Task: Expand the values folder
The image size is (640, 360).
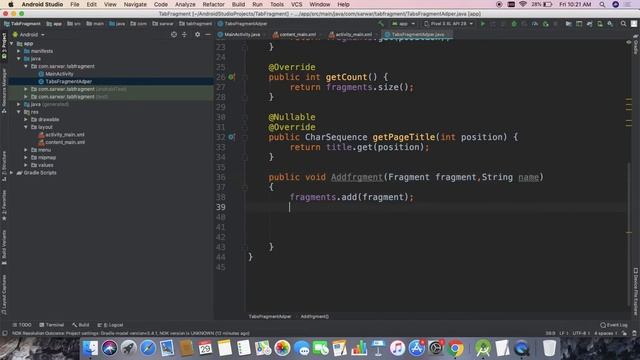Action: point(26,165)
